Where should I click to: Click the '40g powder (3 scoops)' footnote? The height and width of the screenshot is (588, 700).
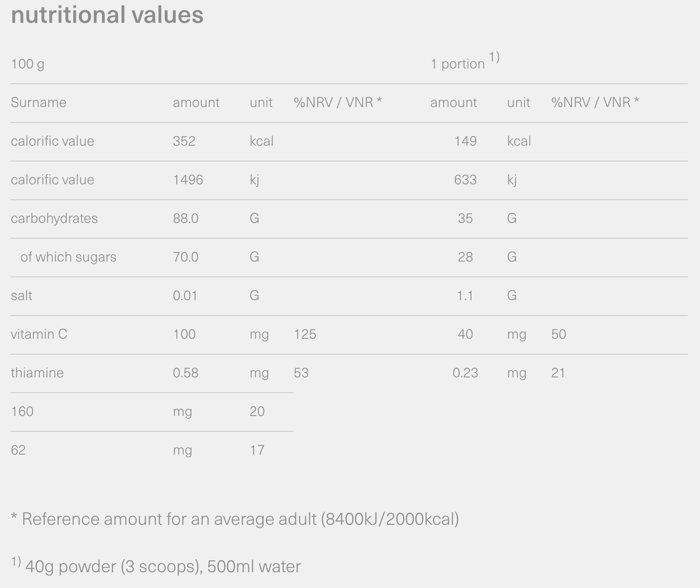pos(163,566)
